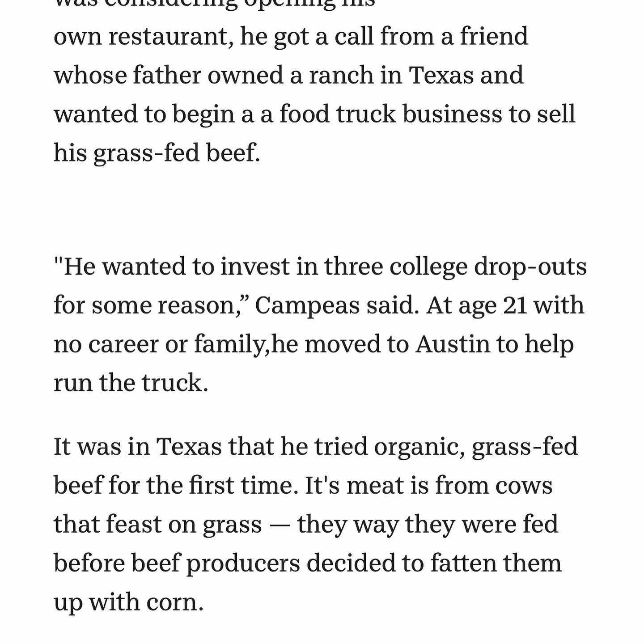The image size is (644, 644).
Task: Click the words "It's meat is from cows"
Action: pos(428,486)
